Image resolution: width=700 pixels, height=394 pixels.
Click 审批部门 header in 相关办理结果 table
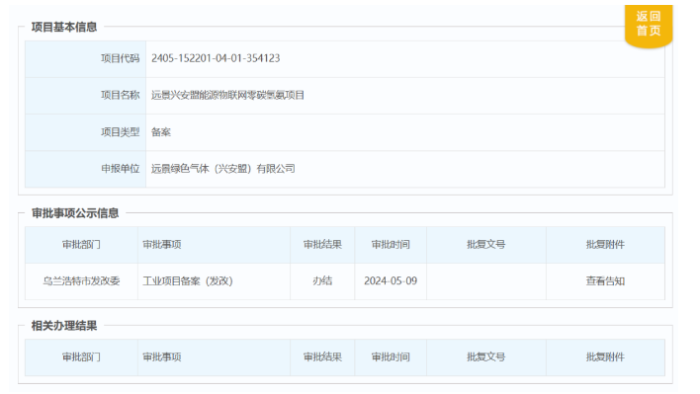coord(81,357)
